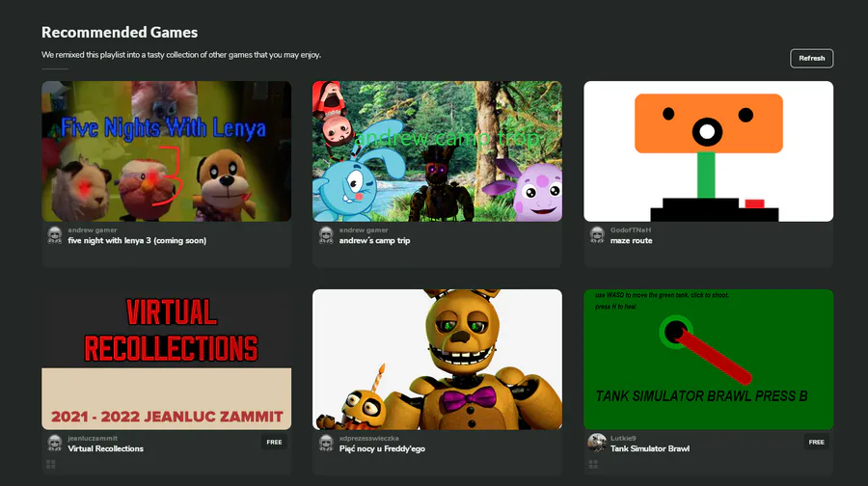Click "andrew's camp trip" title link
This screenshot has height=486, width=868.
coord(375,241)
